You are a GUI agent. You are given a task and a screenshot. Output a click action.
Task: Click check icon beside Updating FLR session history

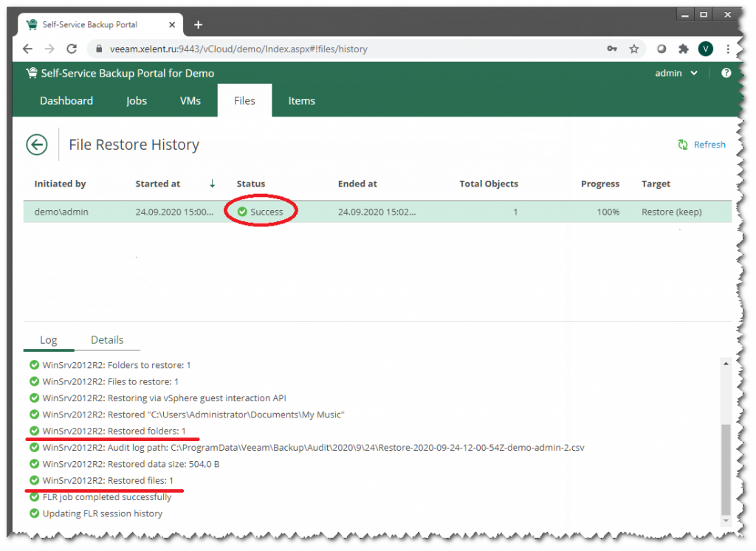point(34,513)
